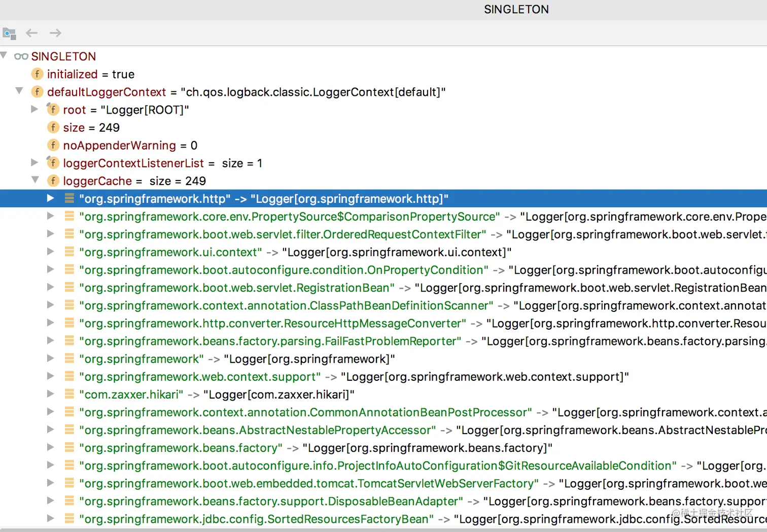767x532 pixels.
Task: Click the field icon next to initialized
Action: (x=37, y=74)
